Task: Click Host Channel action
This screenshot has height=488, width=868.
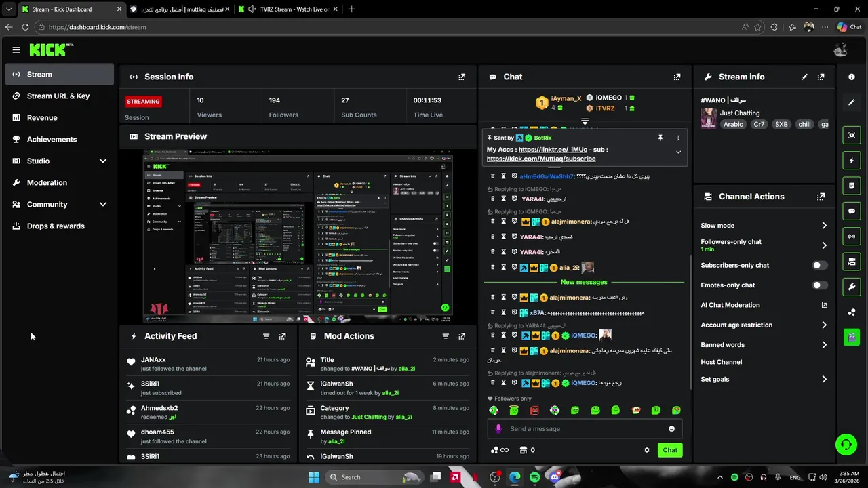Action: pyautogui.click(x=722, y=363)
